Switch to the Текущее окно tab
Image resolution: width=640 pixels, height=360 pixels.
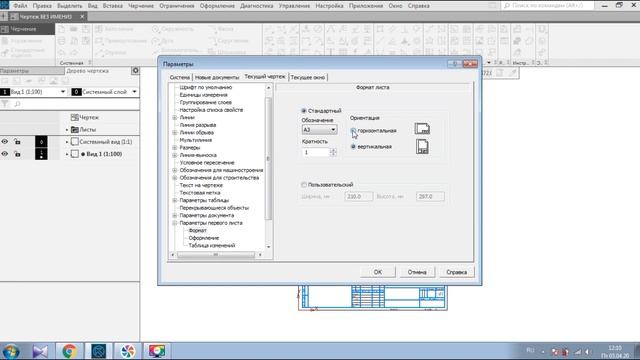click(308, 77)
